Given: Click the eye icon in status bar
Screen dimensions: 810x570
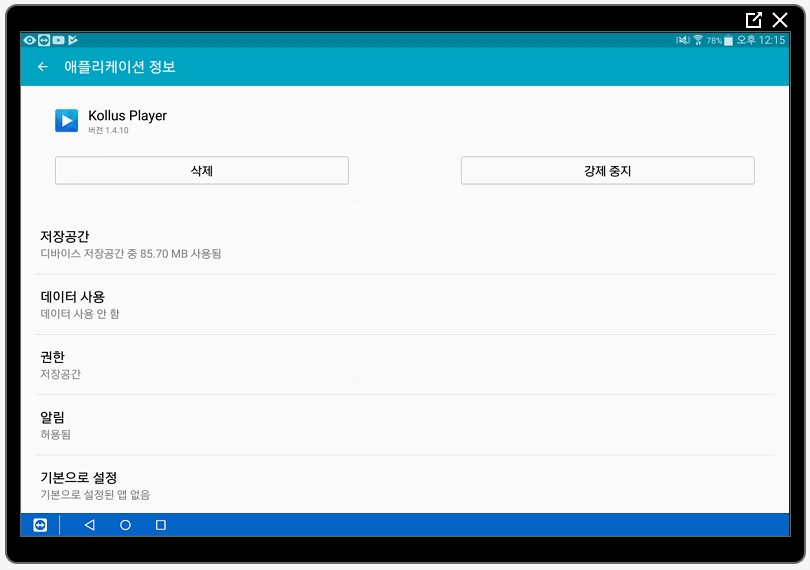Looking at the screenshot, I should coord(29,40).
